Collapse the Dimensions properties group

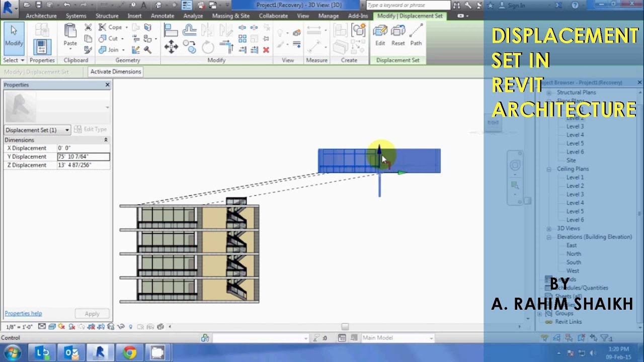tap(106, 140)
